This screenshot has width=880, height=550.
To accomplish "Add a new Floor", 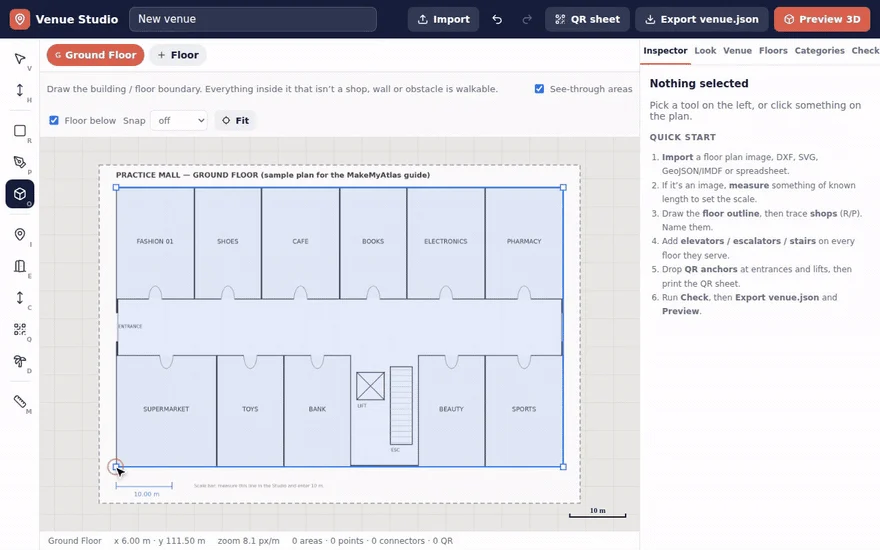I will 178,55.
